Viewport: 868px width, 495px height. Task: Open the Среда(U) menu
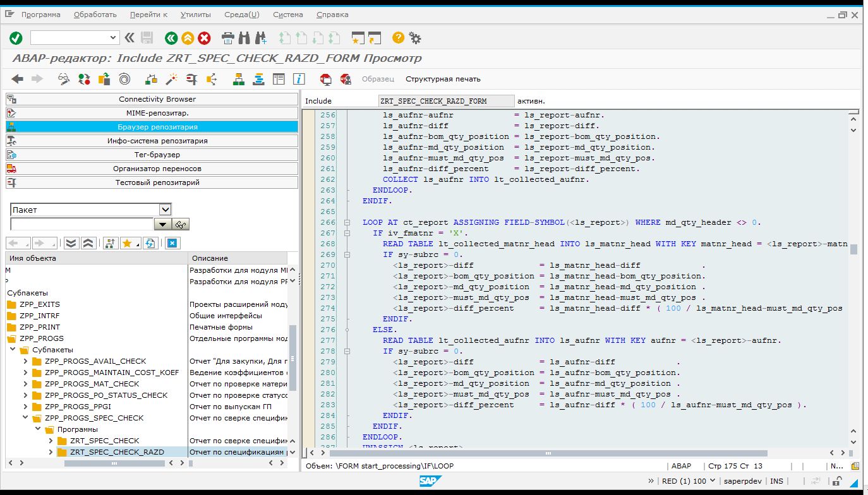(242, 15)
